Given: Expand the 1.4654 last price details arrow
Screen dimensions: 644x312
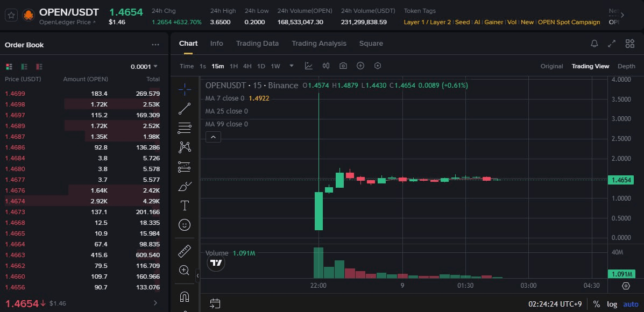Looking at the screenshot, I should tap(155, 303).
